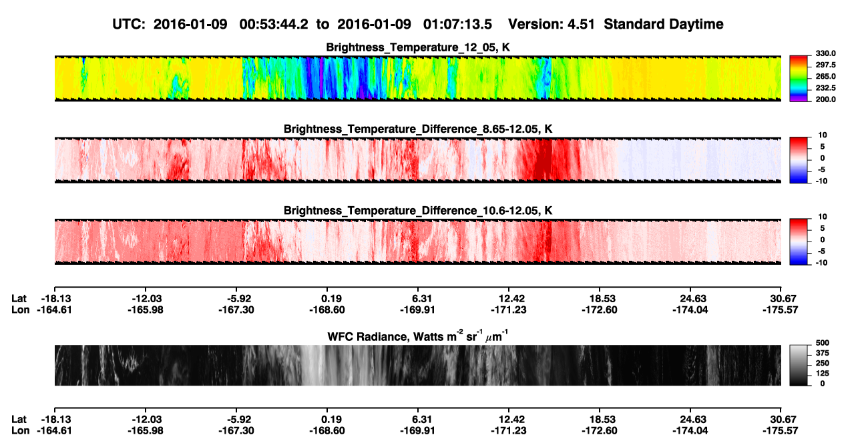The image size is (868, 445).
Task: Click latitude "12.42" on the axis above WFC Radiance
Action: (x=510, y=299)
